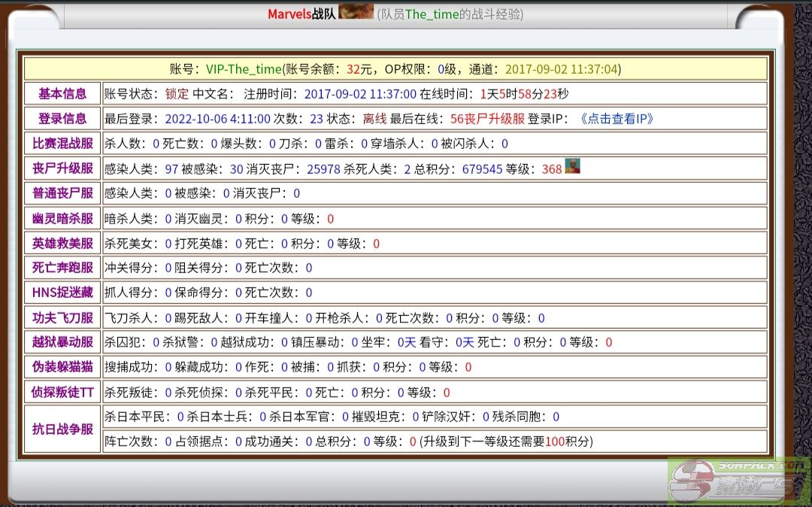Select the green The_time member name in title
The height and width of the screenshot is (507, 812).
pyautogui.click(x=432, y=14)
